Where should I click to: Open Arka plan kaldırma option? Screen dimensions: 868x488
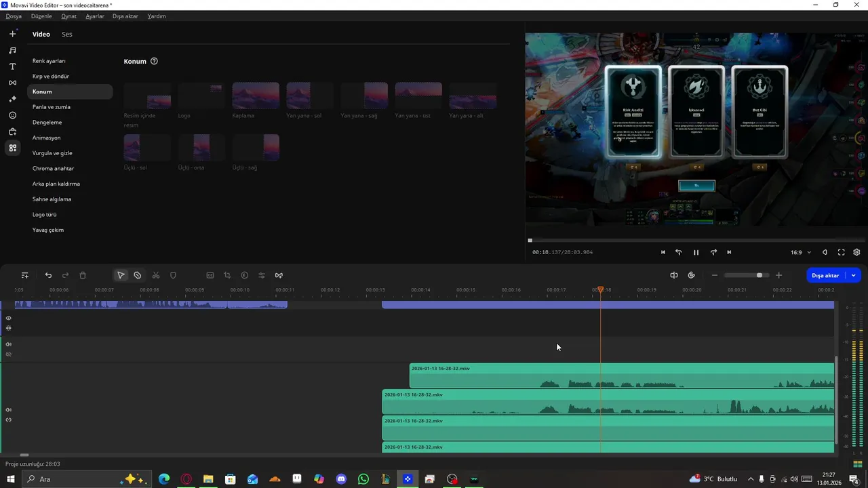[56, 184]
